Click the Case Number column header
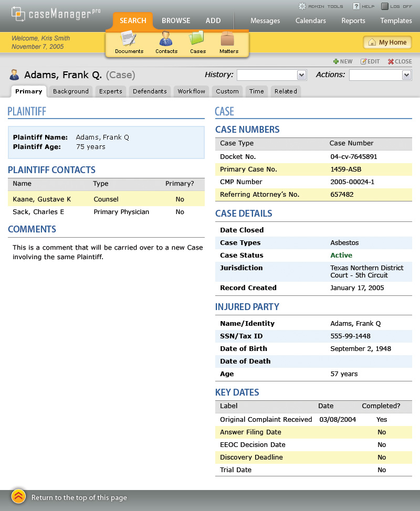420x511 pixels. (351, 143)
